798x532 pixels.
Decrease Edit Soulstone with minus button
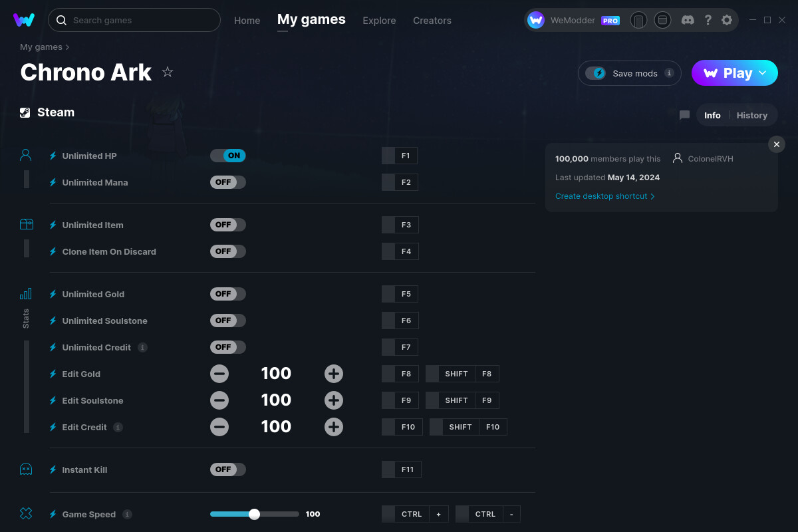point(219,400)
